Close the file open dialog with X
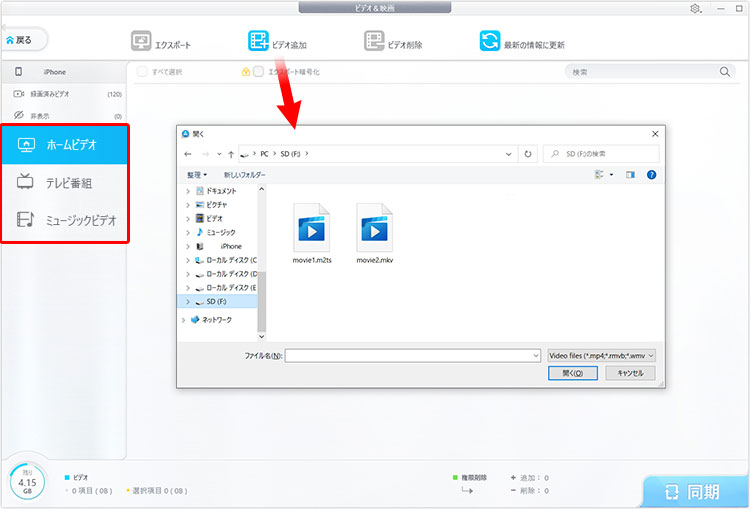 tap(655, 134)
